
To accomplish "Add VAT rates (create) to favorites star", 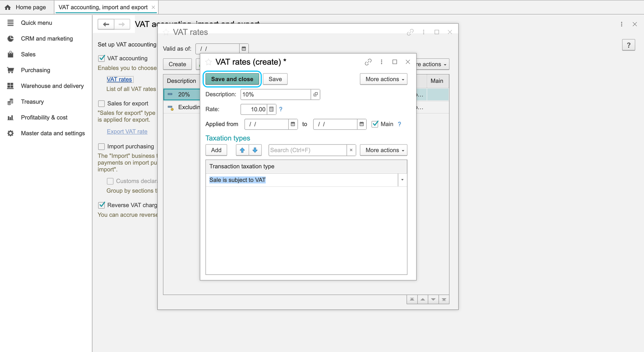I will (x=209, y=62).
